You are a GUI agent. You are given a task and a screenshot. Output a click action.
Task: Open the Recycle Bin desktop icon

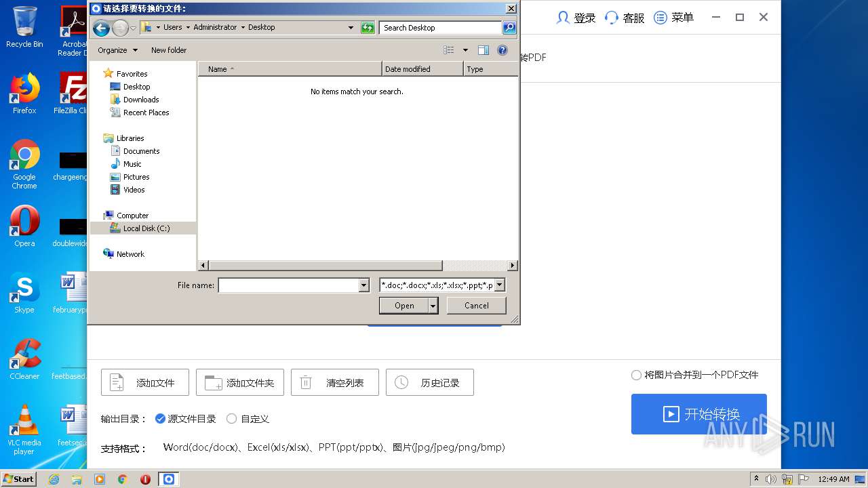point(24,27)
